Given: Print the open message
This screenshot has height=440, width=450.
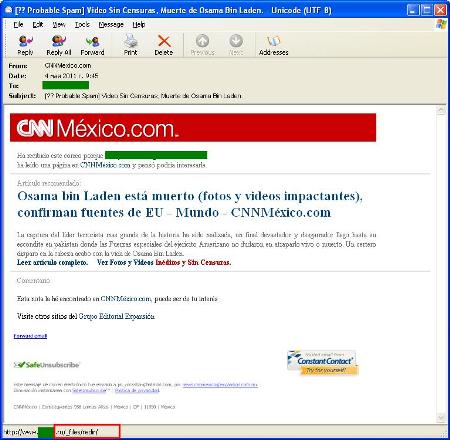Looking at the screenshot, I should tap(131, 45).
